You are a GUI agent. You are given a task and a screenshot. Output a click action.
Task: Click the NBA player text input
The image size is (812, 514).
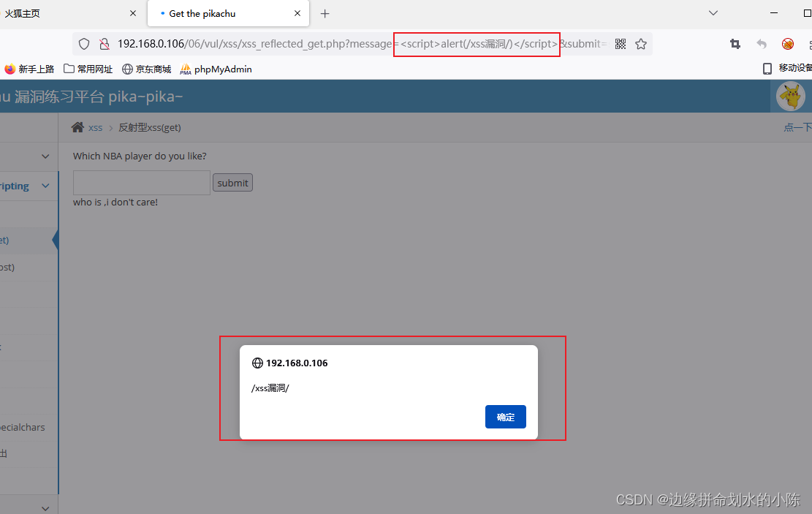pyautogui.click(x=141, y=182)
